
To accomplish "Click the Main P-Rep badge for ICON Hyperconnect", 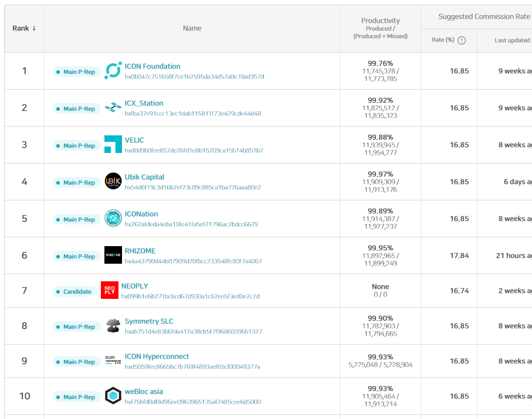I will click(76, 362).
